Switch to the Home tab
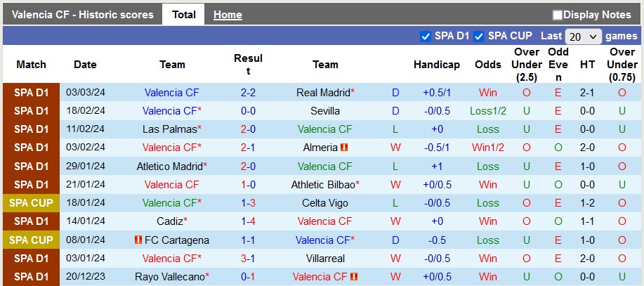This screenshot has height=286, width=644. (x=228, y=15)
